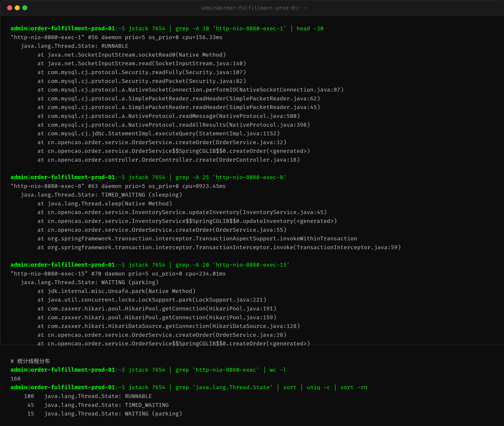Select the "http-nio-8080-exec-15" #70 thread header line

pyautogui.click(x=118, y=274)
